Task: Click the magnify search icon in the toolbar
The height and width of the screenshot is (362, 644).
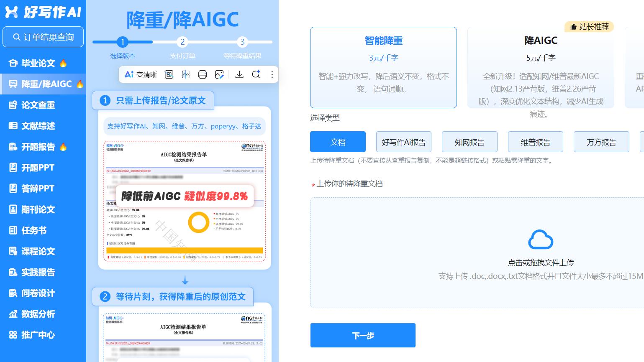Action: 256,74
